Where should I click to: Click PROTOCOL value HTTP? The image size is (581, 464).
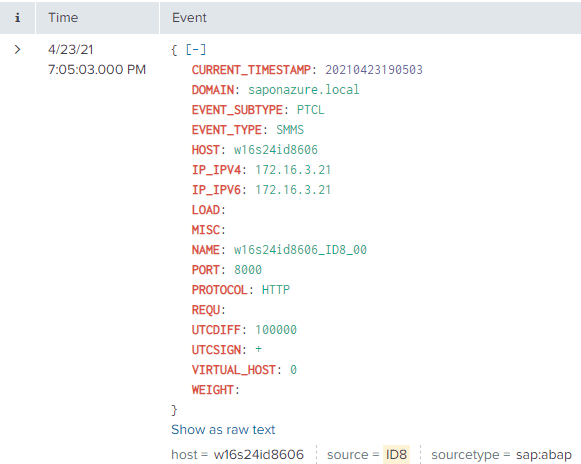click(x=276, y=290)
